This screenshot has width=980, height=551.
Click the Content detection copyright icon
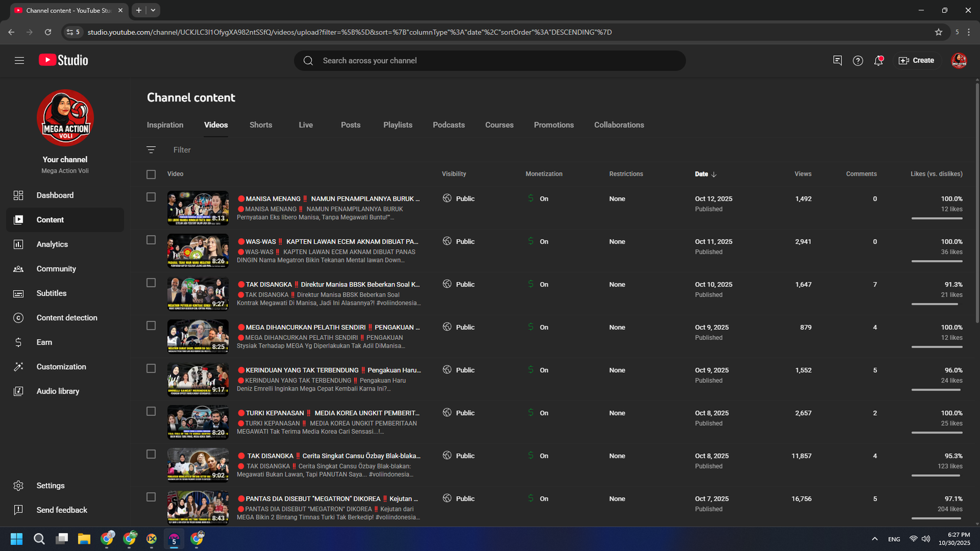point(18,318)
